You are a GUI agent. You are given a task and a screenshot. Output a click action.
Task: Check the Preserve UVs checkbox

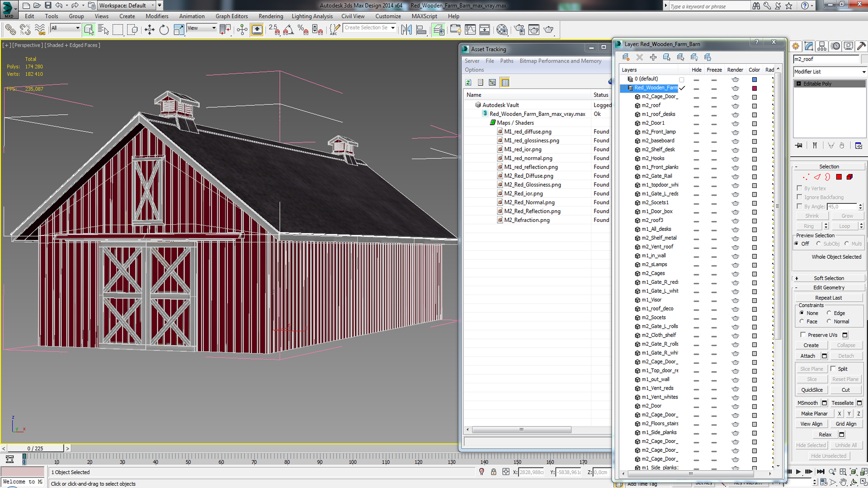click(x=803, y=335)
